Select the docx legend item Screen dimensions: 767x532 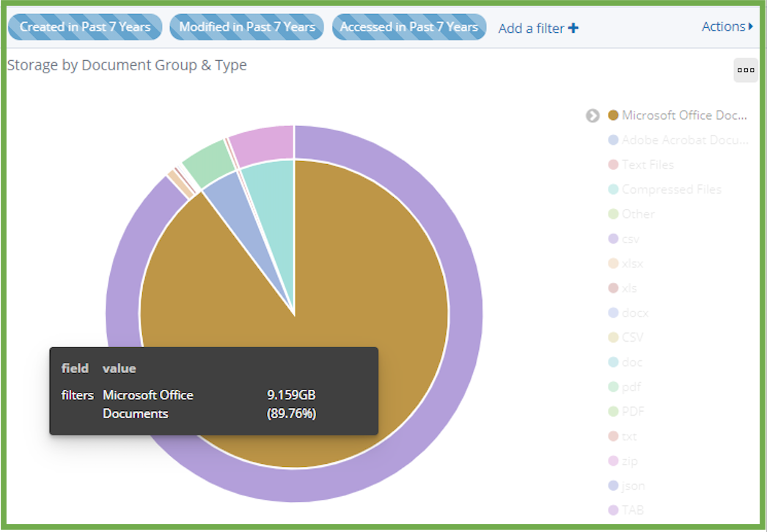(634, 313)
